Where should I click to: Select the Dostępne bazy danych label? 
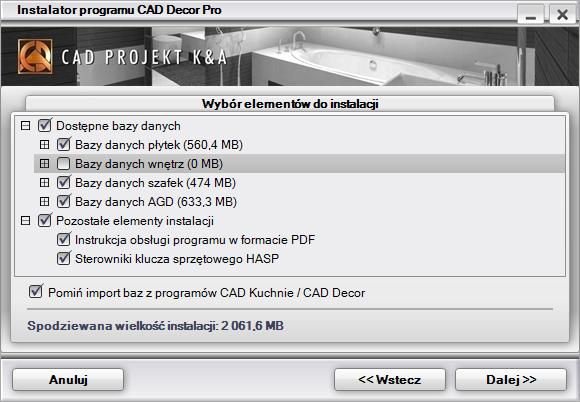[x=118, y=126]
